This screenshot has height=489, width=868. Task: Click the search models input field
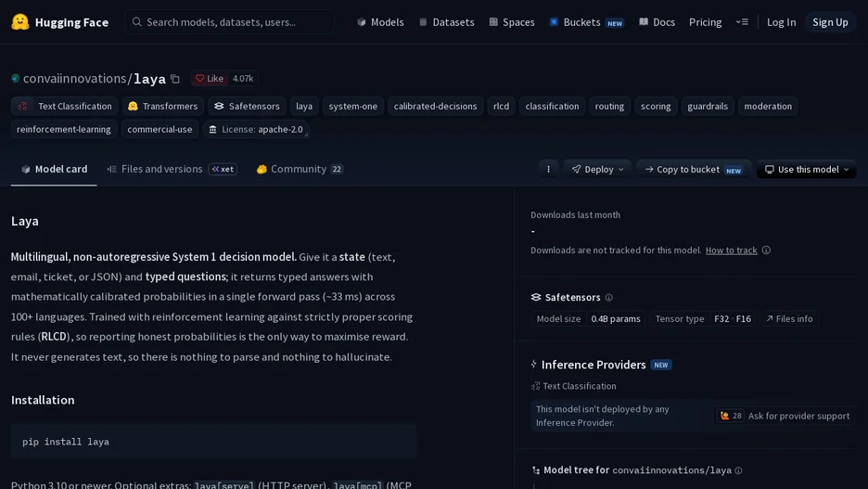(x=229, y=22)
